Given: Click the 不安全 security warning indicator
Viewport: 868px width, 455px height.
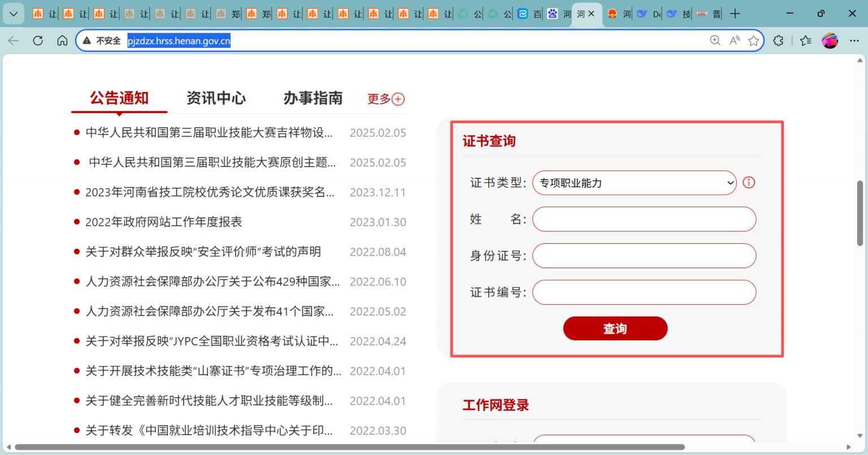Looking at the screenshot, I should 102,41.
